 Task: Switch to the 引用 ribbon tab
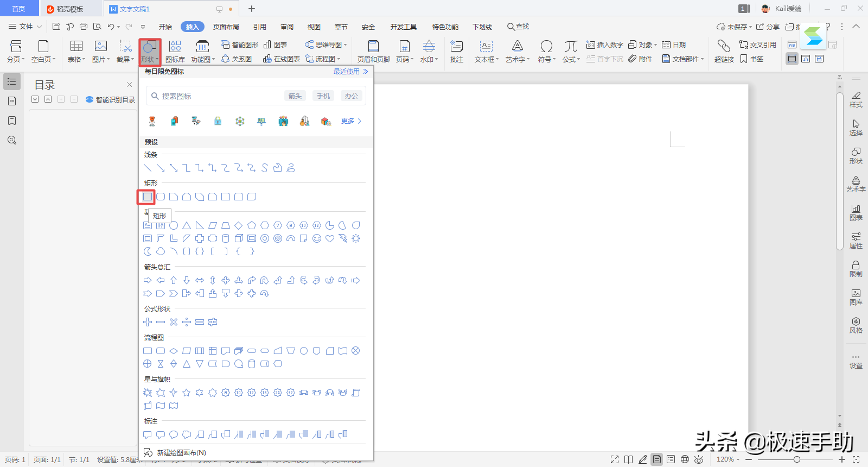click(x=260, y=27)
